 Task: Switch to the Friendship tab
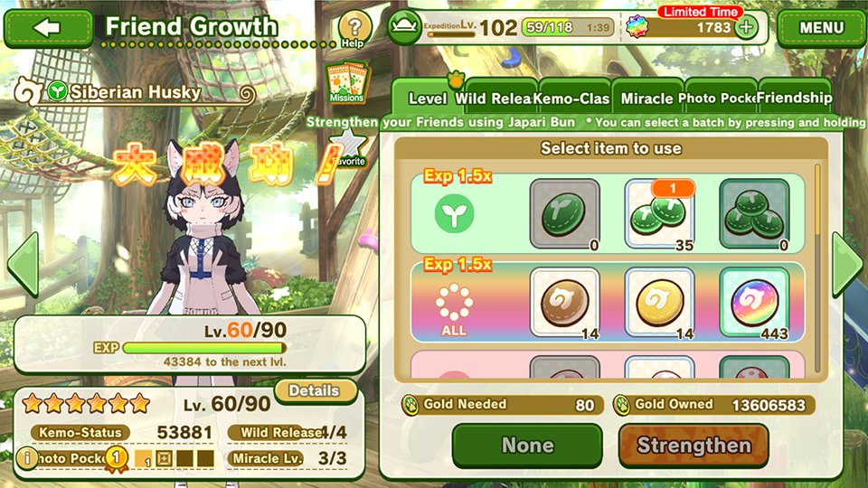pyautogui.click(x=795, y=98)
